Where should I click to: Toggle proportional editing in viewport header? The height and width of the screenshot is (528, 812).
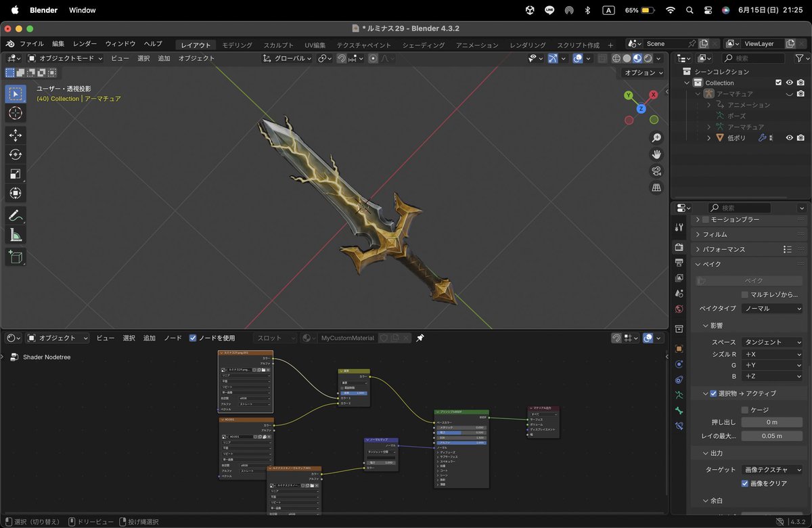coord(373,58)
